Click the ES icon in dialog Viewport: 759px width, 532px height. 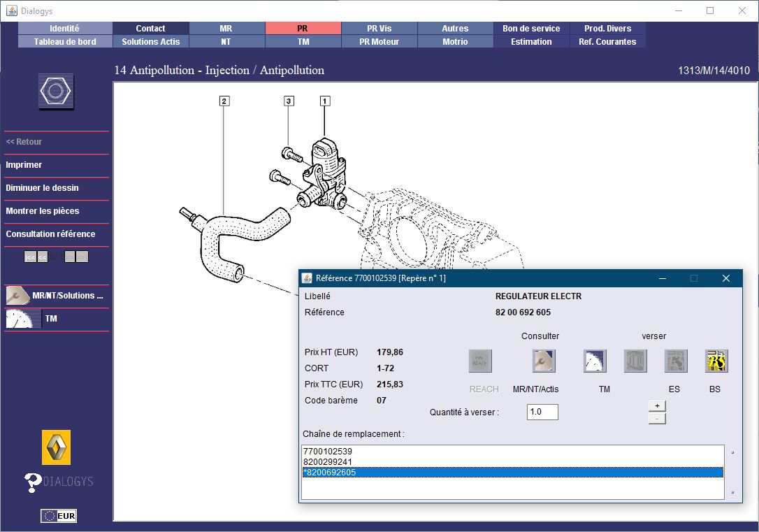[x=676, y=361]
